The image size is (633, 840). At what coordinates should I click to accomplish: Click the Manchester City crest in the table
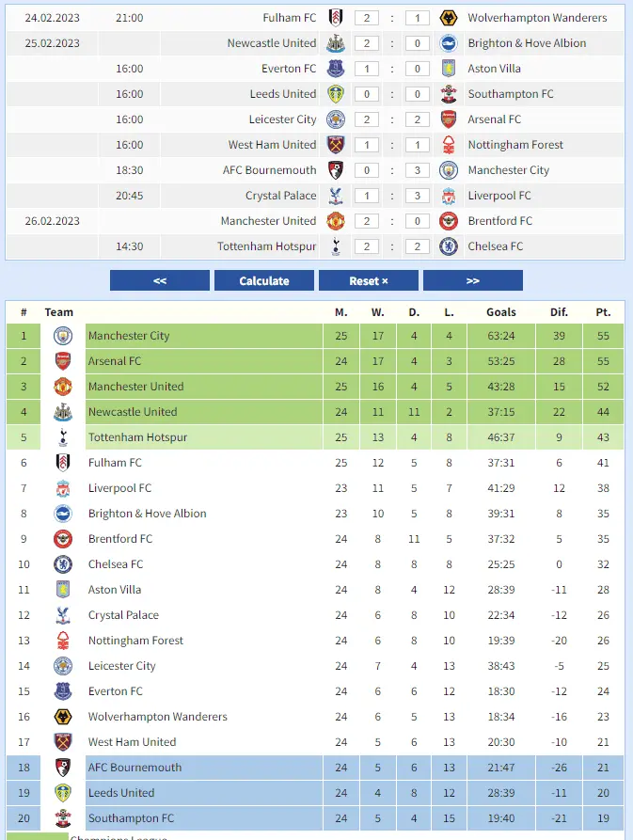(63, 336)
